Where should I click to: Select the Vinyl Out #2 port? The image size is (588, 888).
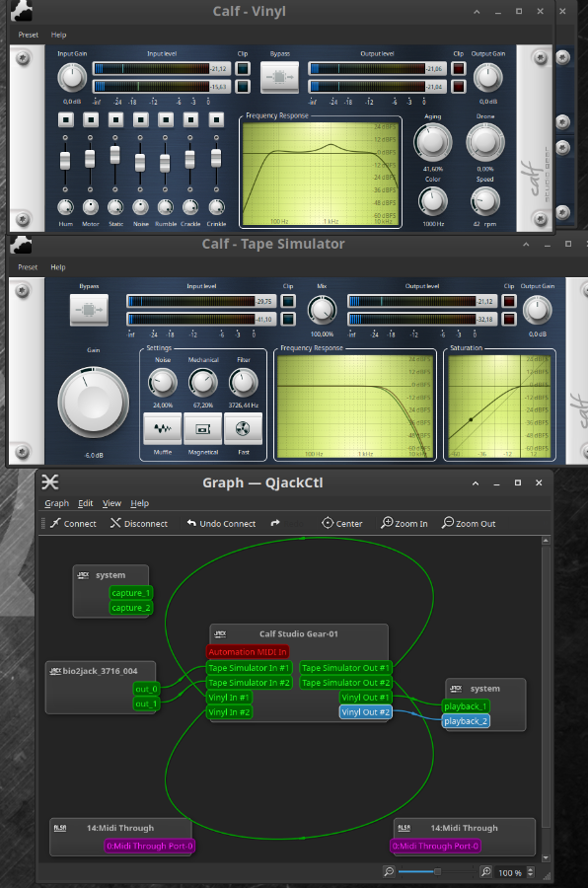(x=365, y=711)
